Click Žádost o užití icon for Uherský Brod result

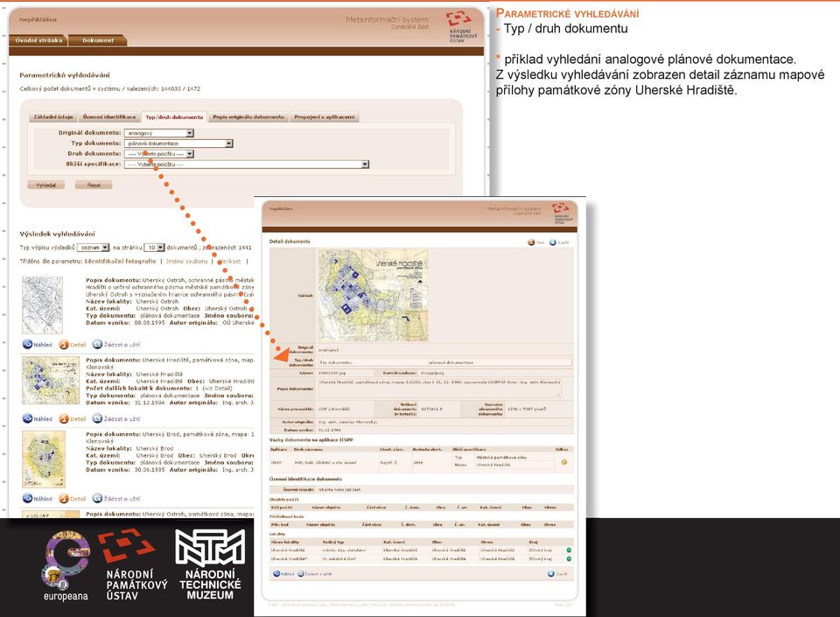[x=97, y=498]
